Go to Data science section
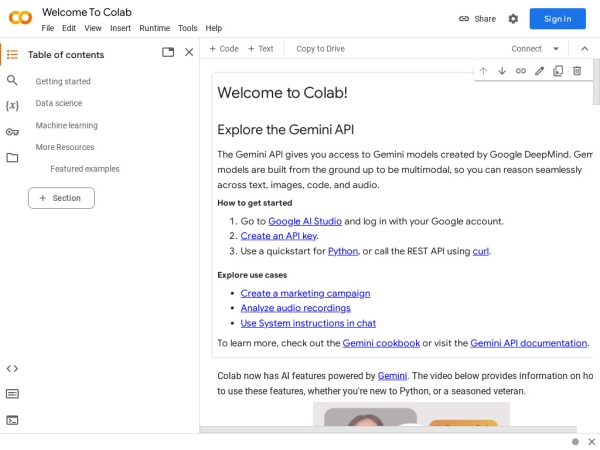The width and height of the screenshot is (600, 450). 59,103
